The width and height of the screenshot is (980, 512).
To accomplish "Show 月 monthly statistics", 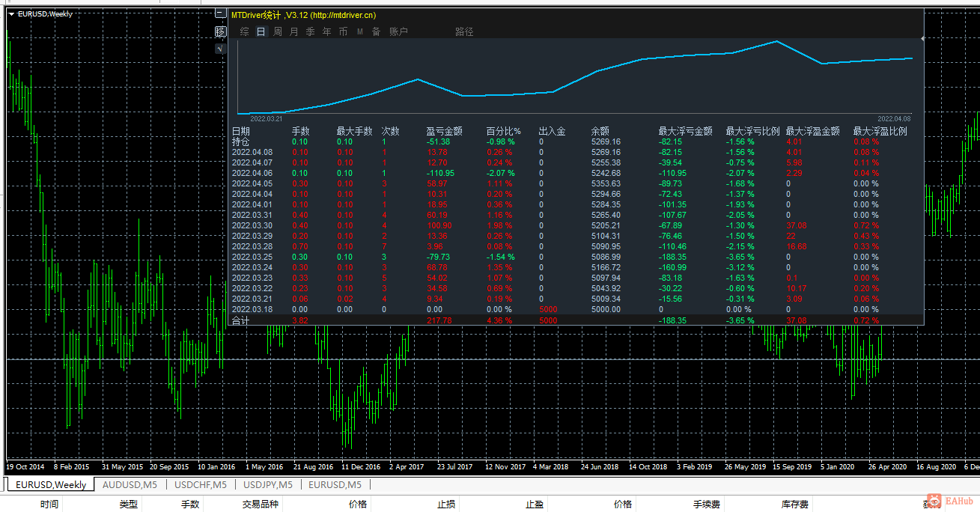I will tap(293, 31).
